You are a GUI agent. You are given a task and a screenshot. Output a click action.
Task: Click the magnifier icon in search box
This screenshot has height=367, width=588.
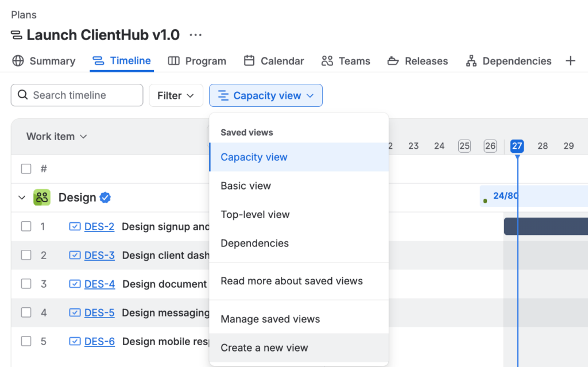pos(23,95)
